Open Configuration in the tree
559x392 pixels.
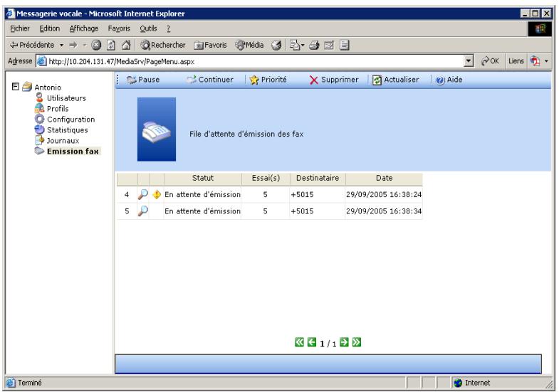tap(71, 120)
